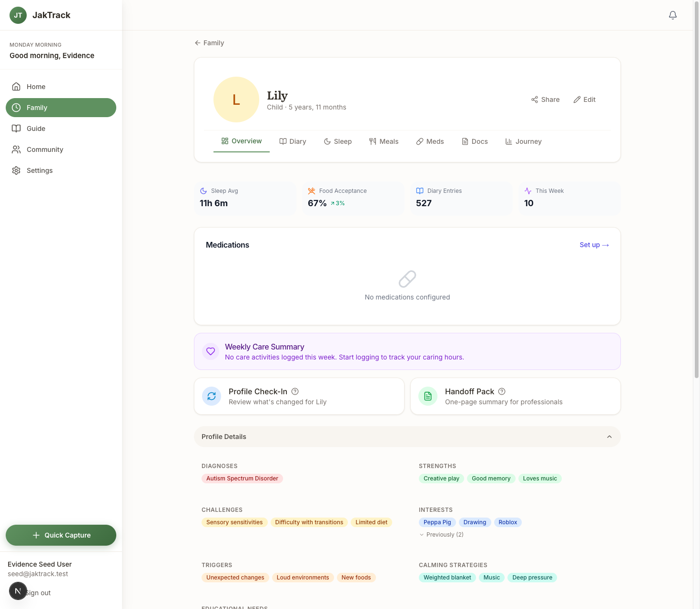Image resolution: width=700 pixels, height=609 pixels.
Task: Click the Handoff Pack document icon
Action: 428,396
